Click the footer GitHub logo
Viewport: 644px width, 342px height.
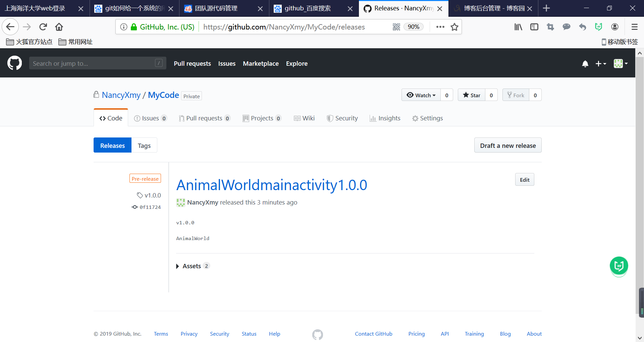(x=318, y=334)
